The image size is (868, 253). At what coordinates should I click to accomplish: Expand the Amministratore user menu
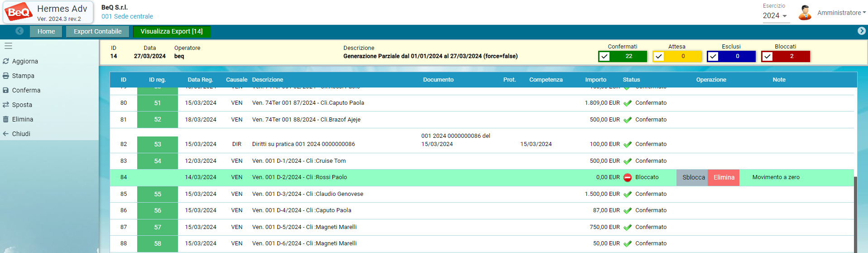tap(841, 13)
